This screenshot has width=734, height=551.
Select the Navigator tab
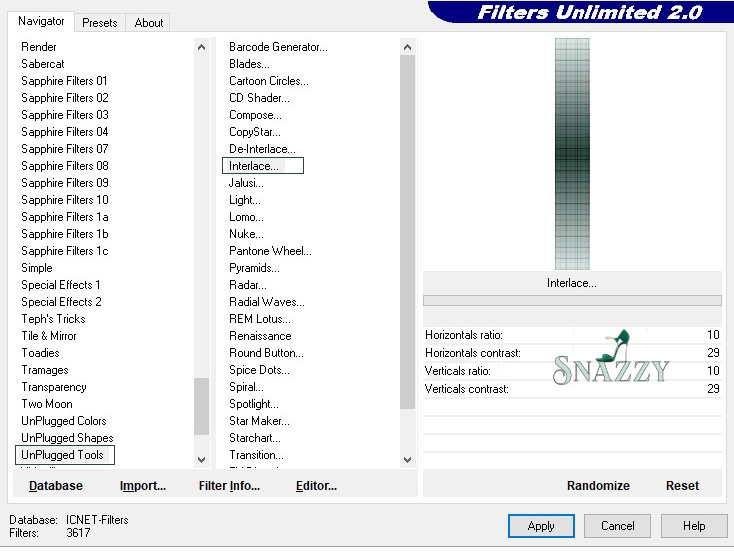41,21
